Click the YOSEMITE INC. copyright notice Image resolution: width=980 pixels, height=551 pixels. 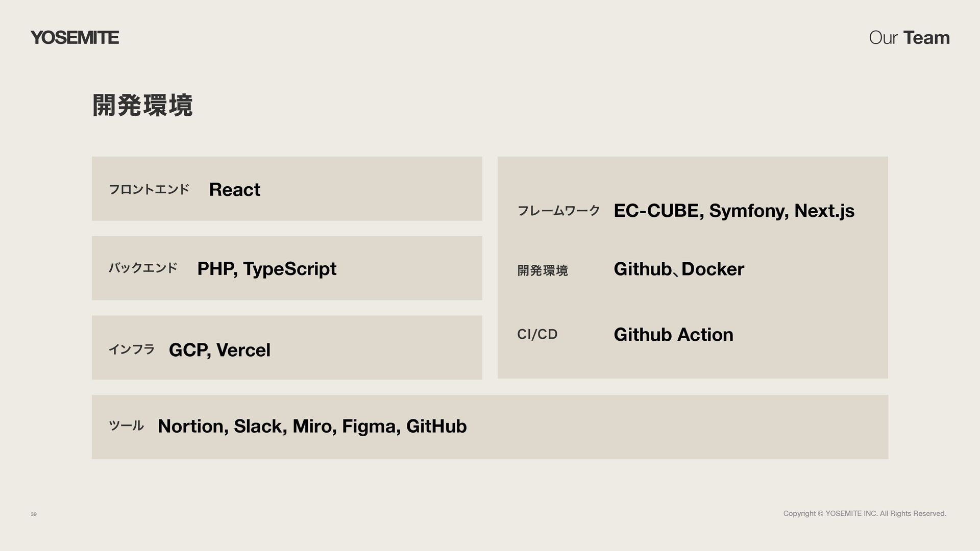pos(865,514)
